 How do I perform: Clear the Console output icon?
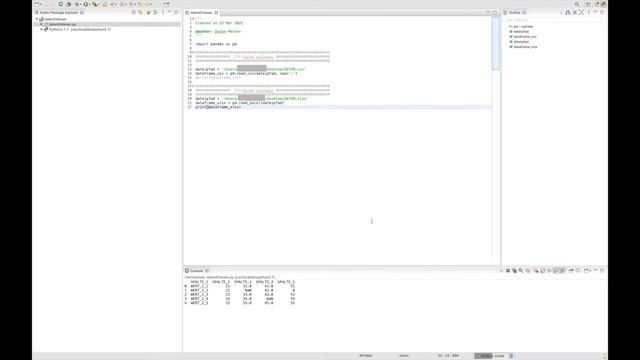(536, 271)
